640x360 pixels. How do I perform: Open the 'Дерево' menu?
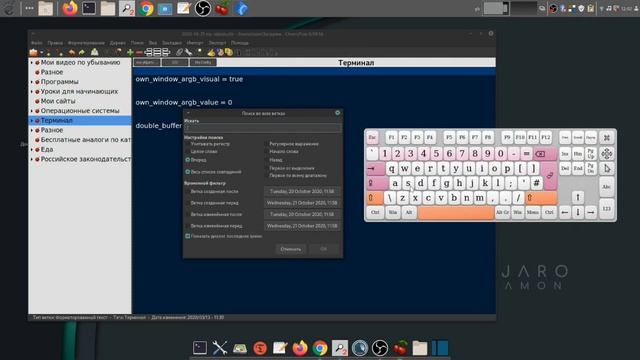point(118,43)
